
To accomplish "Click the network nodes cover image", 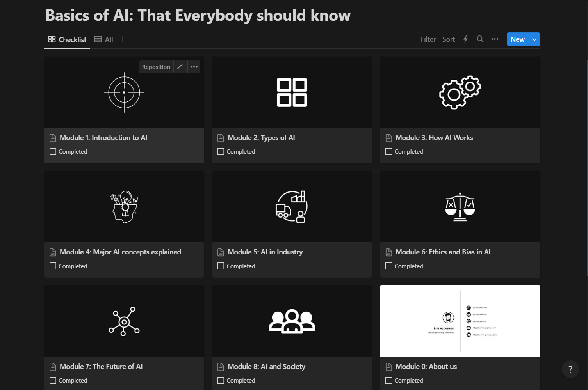I will coord(124,321).
